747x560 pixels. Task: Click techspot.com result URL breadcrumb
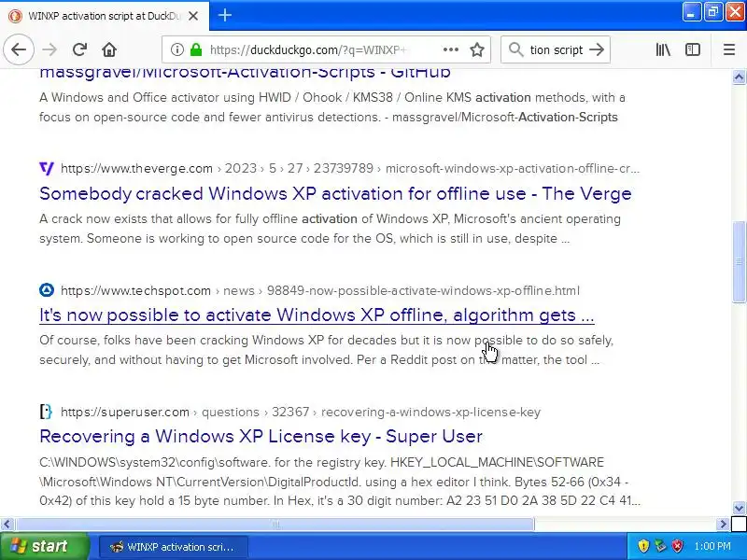[320, 290]
